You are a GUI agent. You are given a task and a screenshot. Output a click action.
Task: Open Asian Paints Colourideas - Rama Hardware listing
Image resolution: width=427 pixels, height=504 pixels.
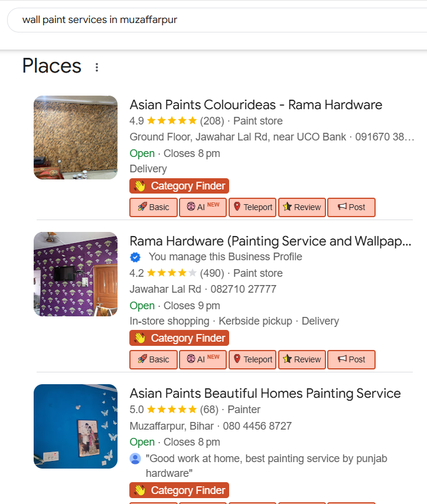256,105
